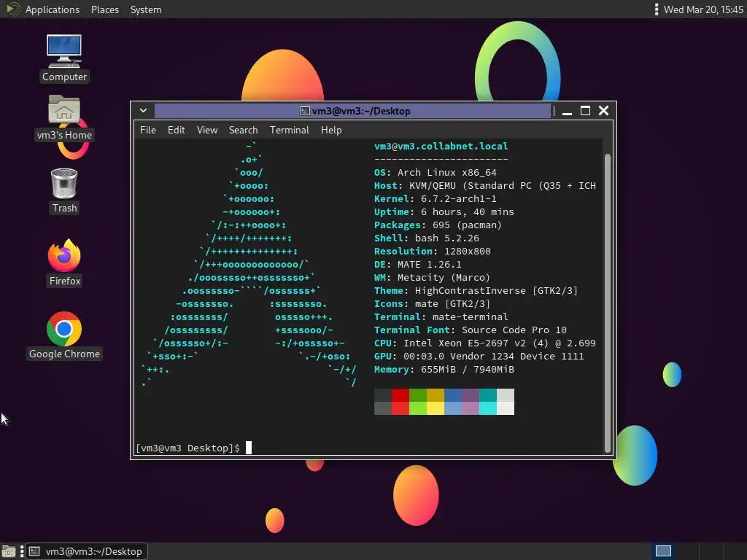The height and width of the screenshot is (560, 747).
Task: Click the vm3@vm3:~/Desktop taskbar button
Action: [86, 551]
